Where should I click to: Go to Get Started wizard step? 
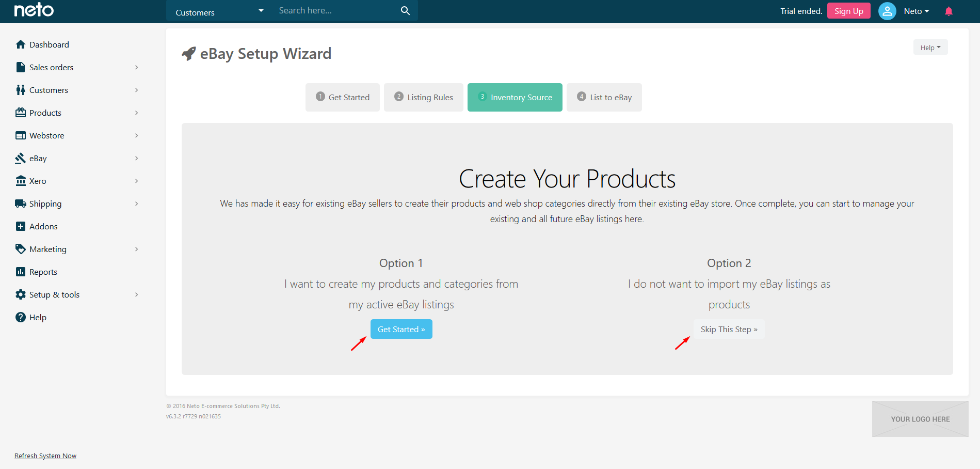(x=343, y=97)
